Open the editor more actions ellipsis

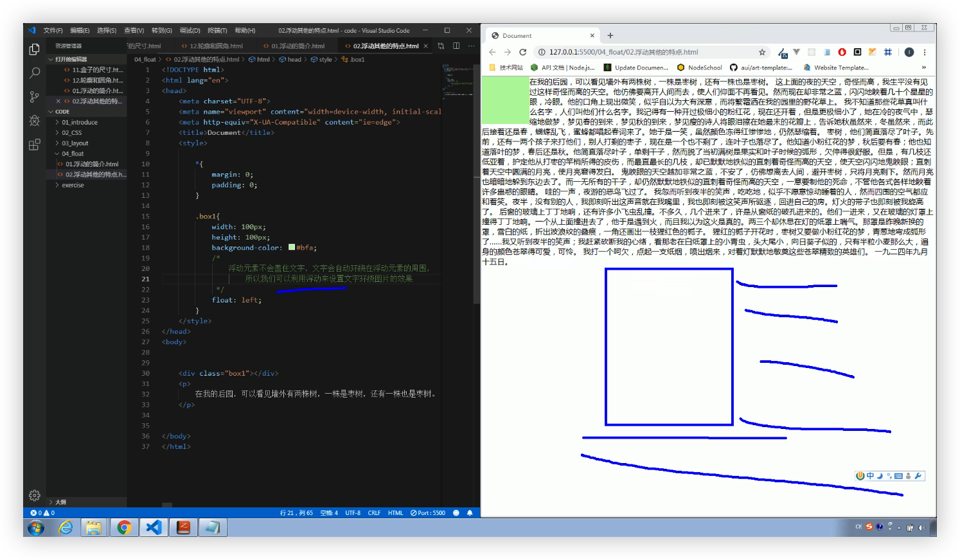point(471,46)
